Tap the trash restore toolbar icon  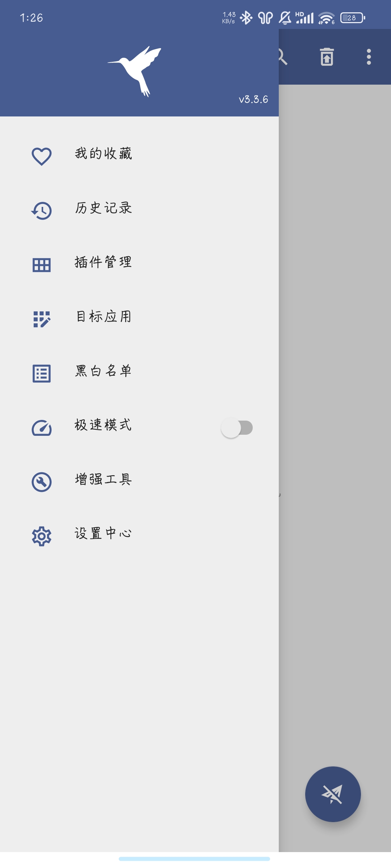tap(327, 57)
